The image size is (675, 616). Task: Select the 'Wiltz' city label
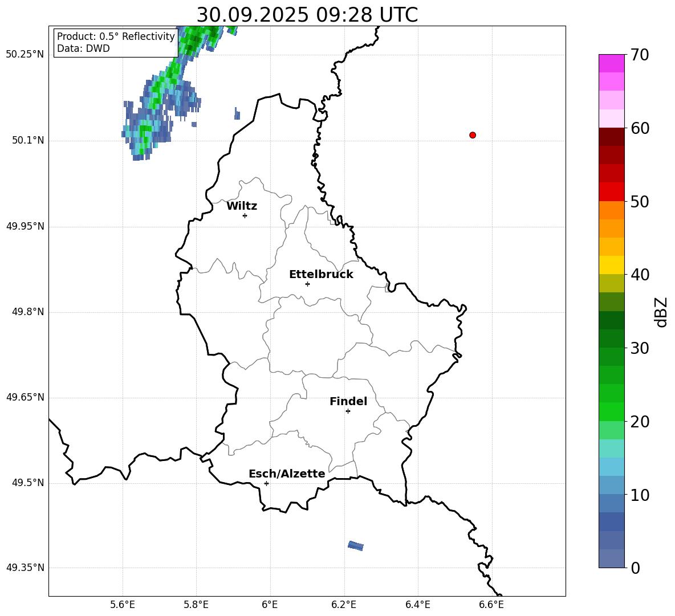click(242, 206)
